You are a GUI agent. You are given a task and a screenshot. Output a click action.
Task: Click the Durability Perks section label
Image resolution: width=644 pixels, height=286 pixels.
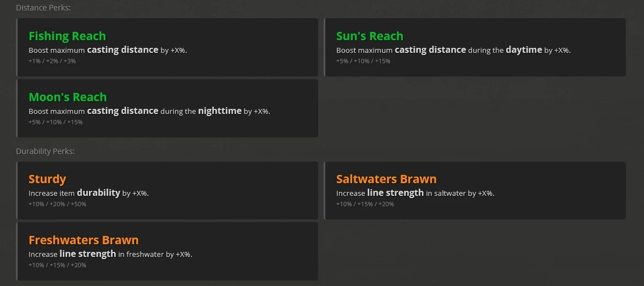click(x=45, y=151)
